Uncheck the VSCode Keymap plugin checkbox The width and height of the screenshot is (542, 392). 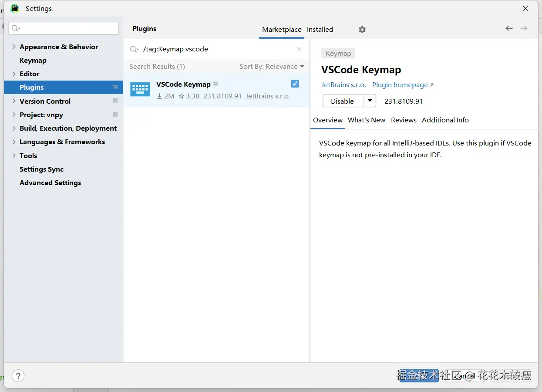click(295, 84)
